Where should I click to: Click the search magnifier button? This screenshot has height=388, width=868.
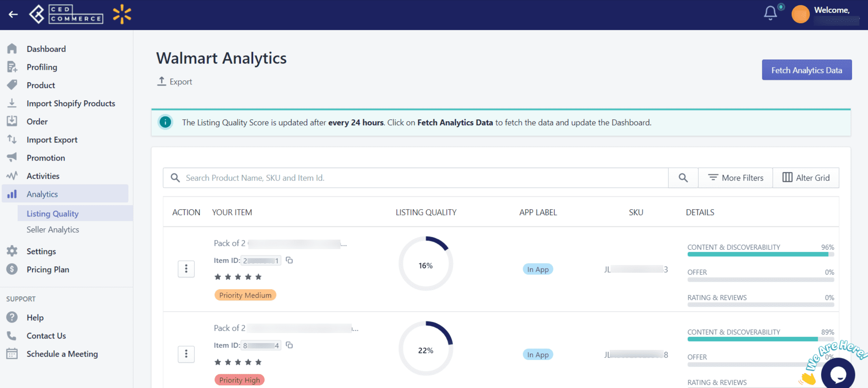(x=683, y=178)
